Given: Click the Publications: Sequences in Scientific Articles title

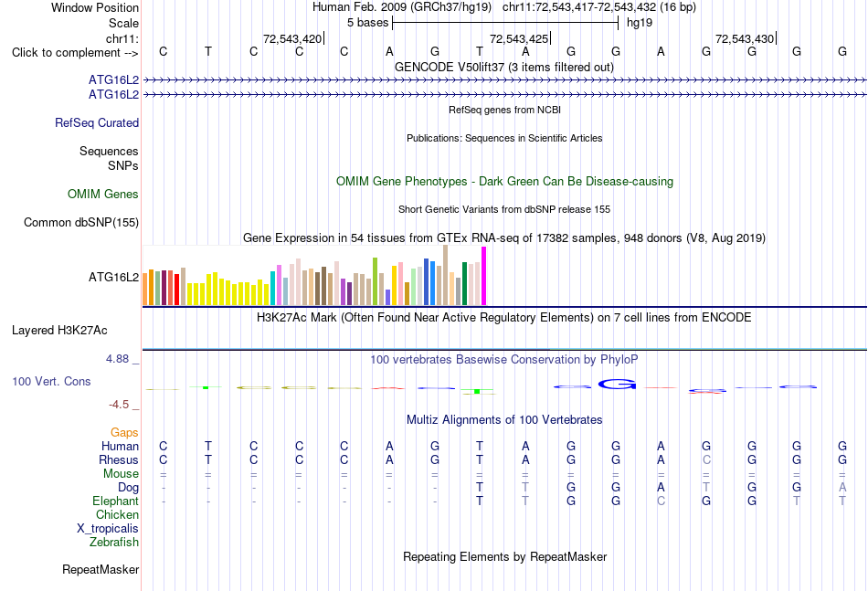Looking at the screenshot, I should (x=504, y=138).
